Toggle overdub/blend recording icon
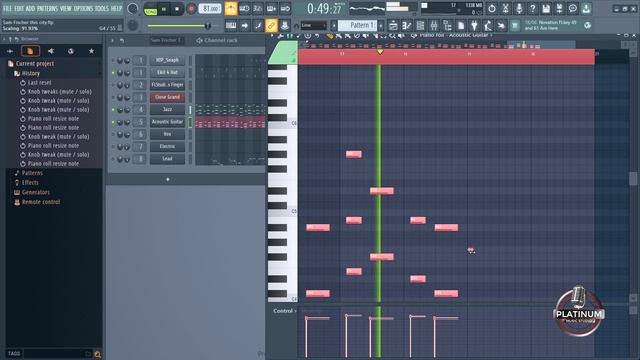 pyautogui.click(x=271, y=9)
